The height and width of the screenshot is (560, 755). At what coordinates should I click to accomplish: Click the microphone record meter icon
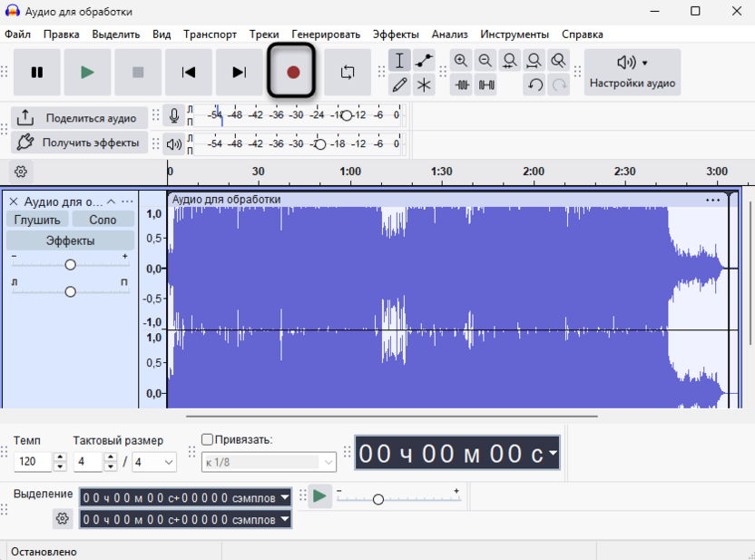[174, 115]
